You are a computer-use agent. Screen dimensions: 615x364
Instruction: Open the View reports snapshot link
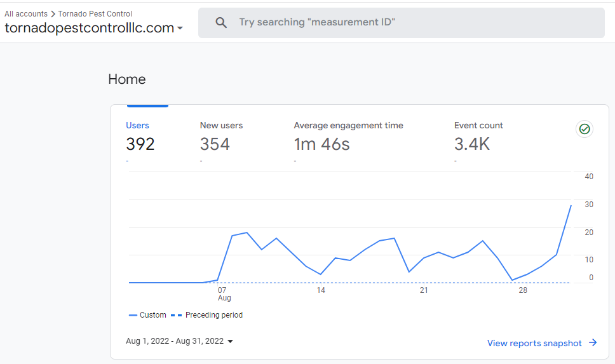[x=534, y=343]
